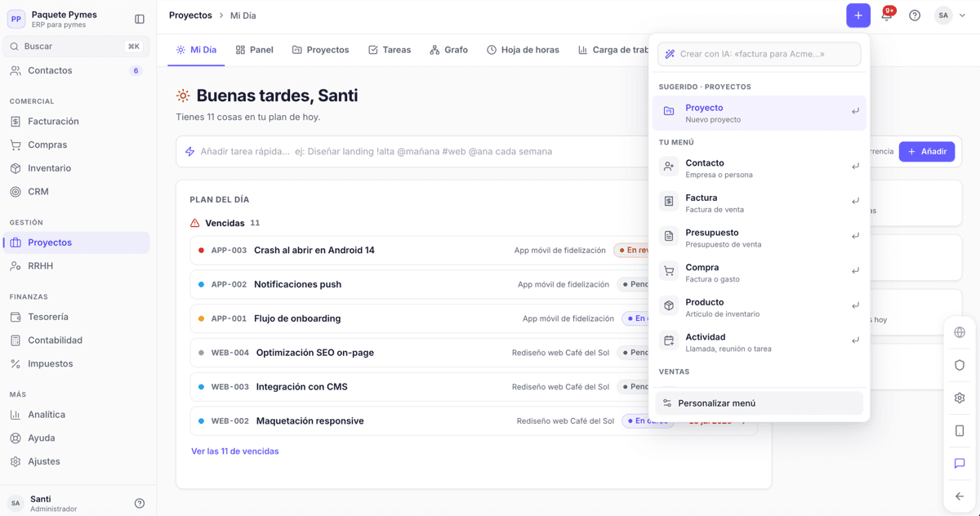The image size is (980, 516).
Task: Focus the Crear con IA input field
Action: point(759,54)
